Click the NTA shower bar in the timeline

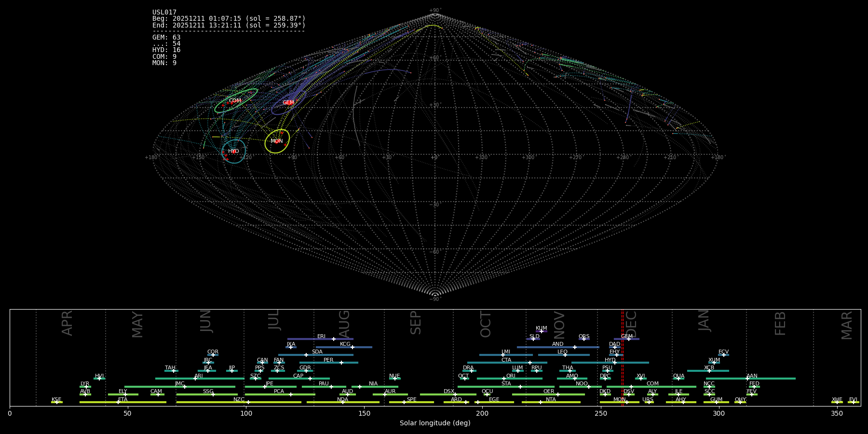pos(551,402)
